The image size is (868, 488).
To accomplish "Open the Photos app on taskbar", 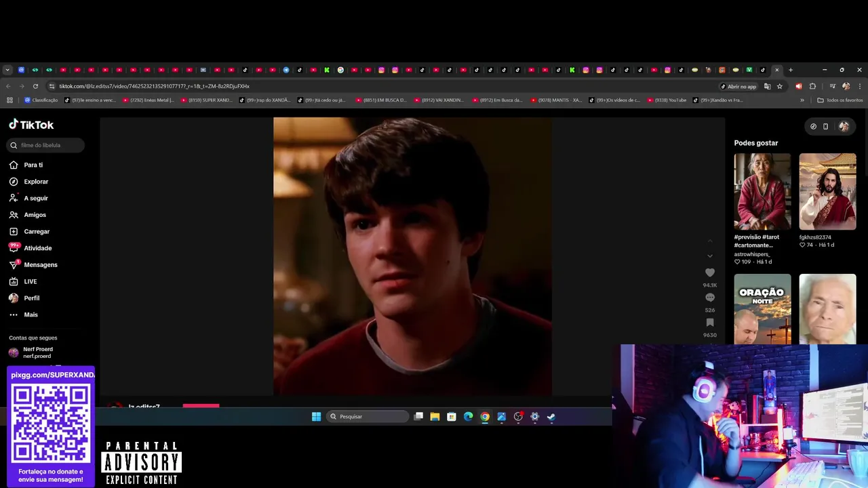I will 501,417.
